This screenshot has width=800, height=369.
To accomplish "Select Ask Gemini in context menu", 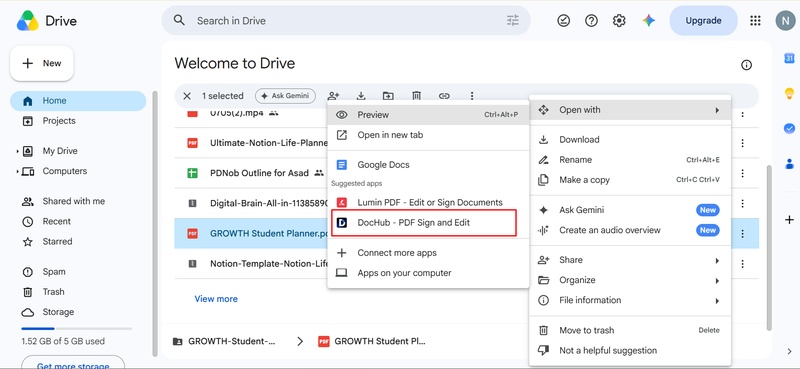I will [x=630, y=210].
